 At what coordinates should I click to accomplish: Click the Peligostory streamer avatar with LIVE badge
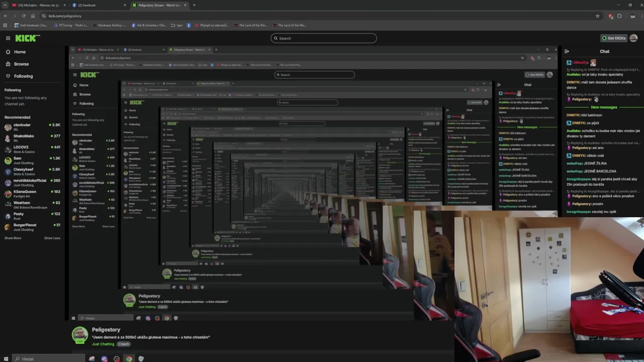coord(79,335)
